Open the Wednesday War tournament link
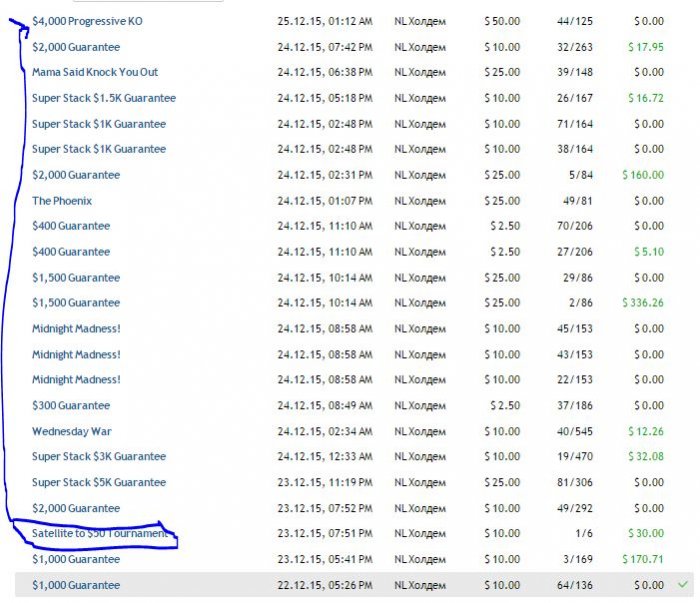This screenshot has width=700, height=603. click(72, 431)
